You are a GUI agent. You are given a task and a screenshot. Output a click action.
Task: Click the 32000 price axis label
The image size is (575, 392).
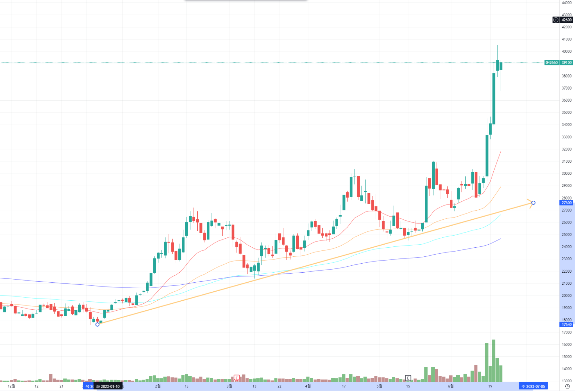(x=567, y=149)
